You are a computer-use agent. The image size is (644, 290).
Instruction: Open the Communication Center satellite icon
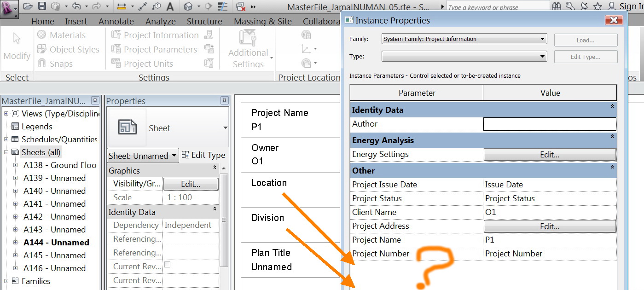[x=585, y=6]
